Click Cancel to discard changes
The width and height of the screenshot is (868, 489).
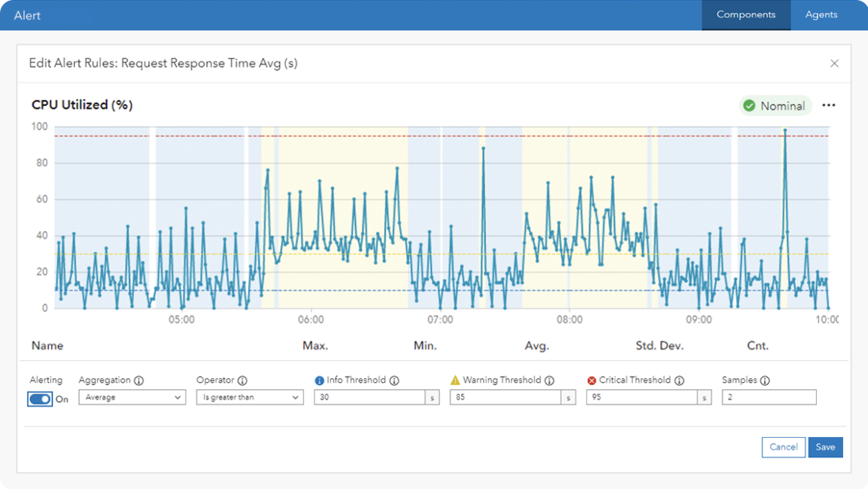[x=783, y=447]
